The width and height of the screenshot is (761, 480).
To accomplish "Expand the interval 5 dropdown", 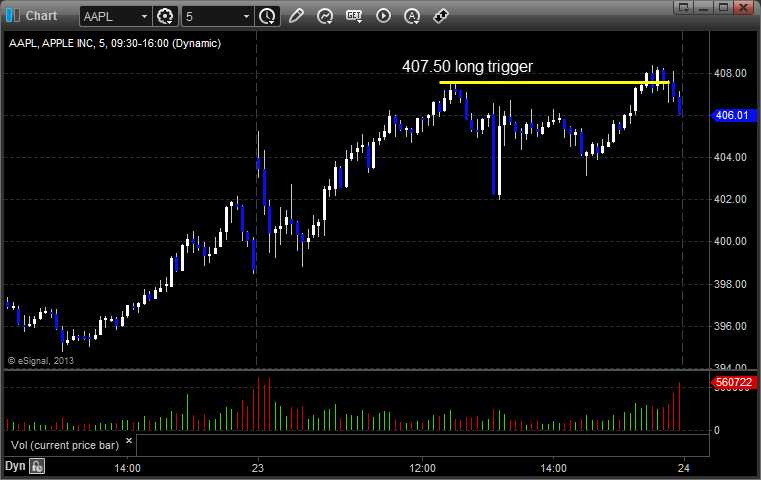I will [247, 17].
